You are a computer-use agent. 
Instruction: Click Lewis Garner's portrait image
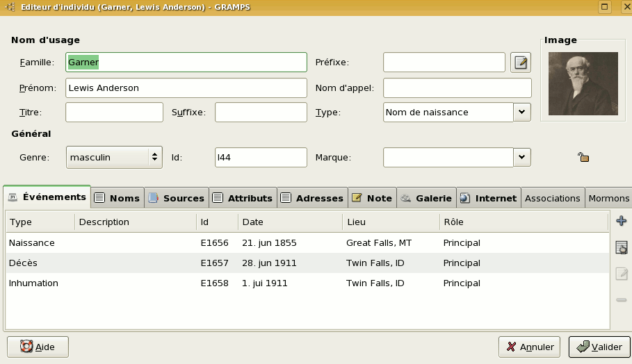pyautogui.click(x=583, y=83)
